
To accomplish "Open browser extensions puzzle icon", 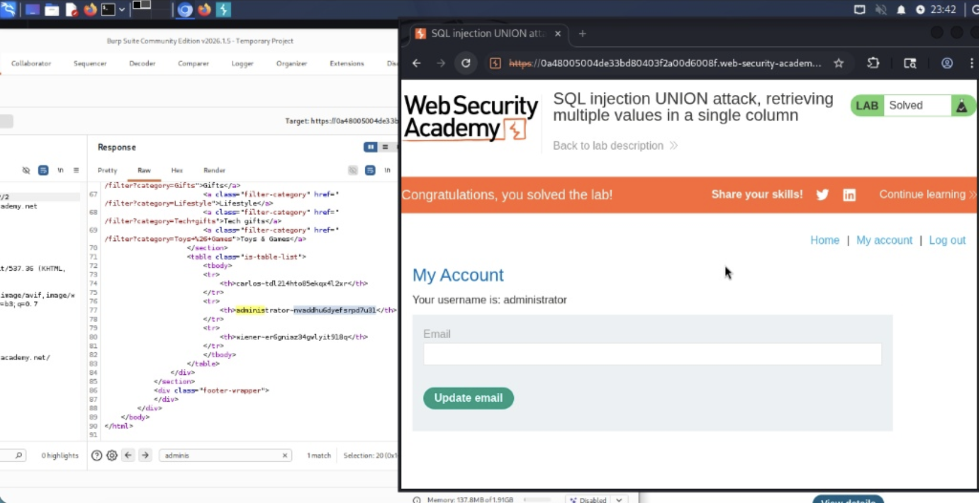I will point(873,63).
